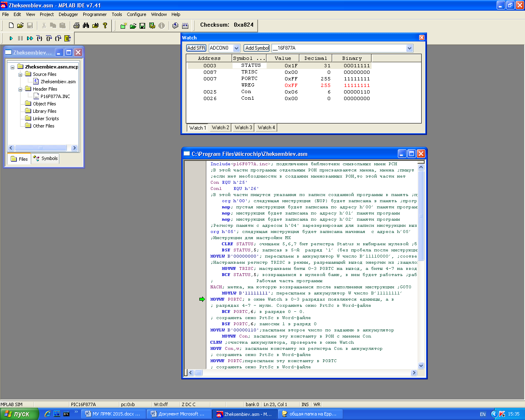Viewport: 525px width, 420px height.
Task: Click the EN language indicator in tray
Action: 483,414
